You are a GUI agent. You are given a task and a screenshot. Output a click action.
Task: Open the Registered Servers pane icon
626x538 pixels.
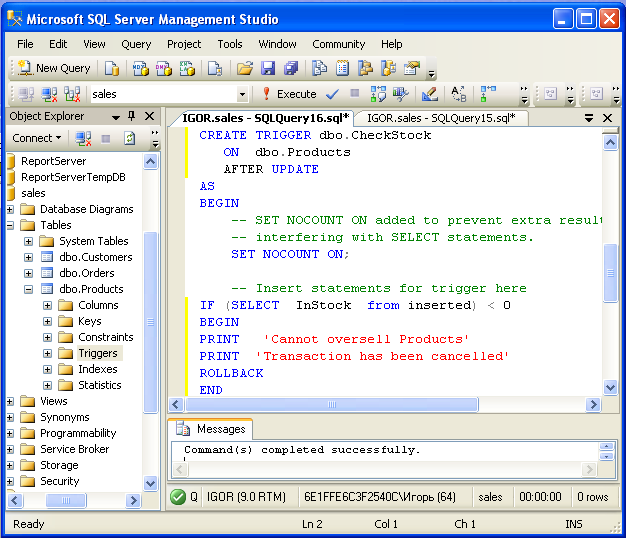319,68
